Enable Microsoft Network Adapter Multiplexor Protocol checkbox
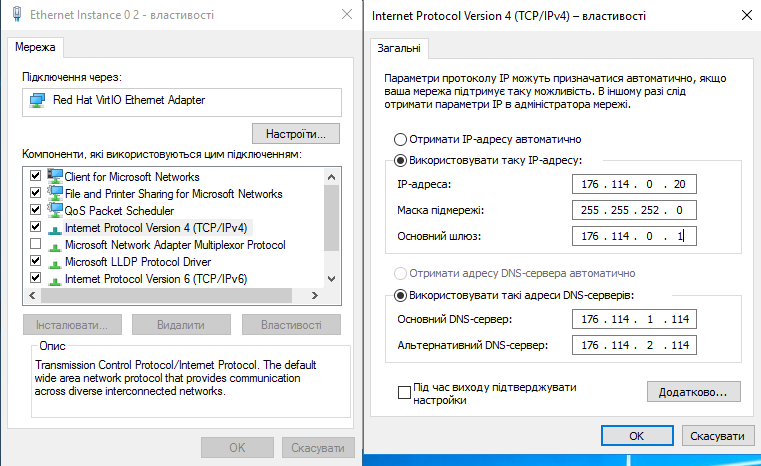The width and height of the screenshot is (761, 466). [x=35, y=243]
